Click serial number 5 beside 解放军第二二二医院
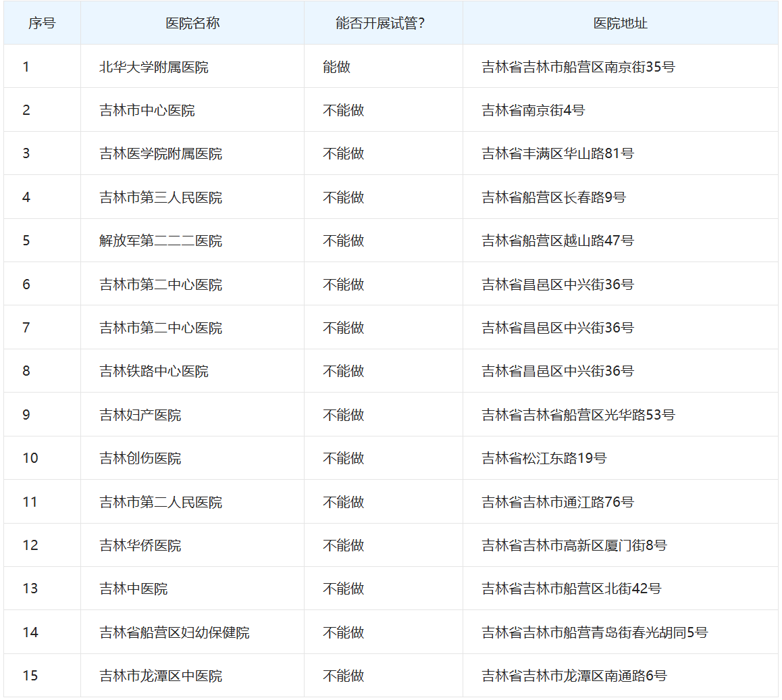The image size is (782, 700). (26, 241)
